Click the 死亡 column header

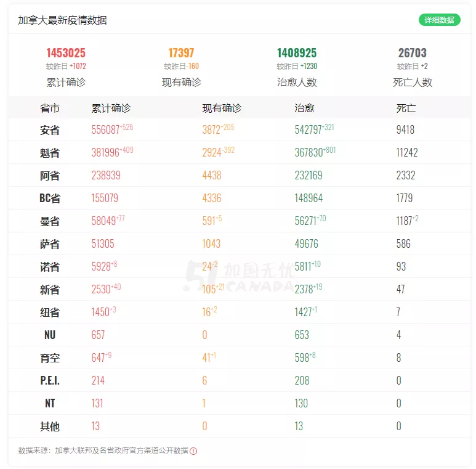[x=406, y=108]
